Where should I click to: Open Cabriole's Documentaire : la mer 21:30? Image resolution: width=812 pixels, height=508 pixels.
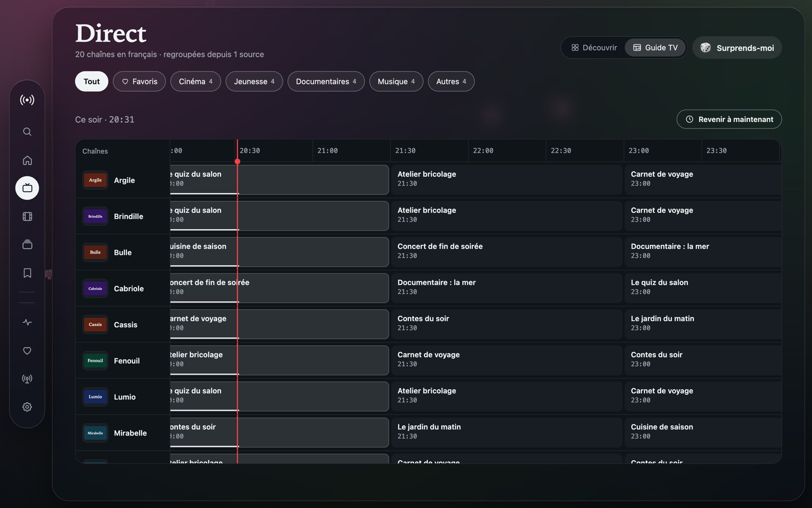pos(507,288)
